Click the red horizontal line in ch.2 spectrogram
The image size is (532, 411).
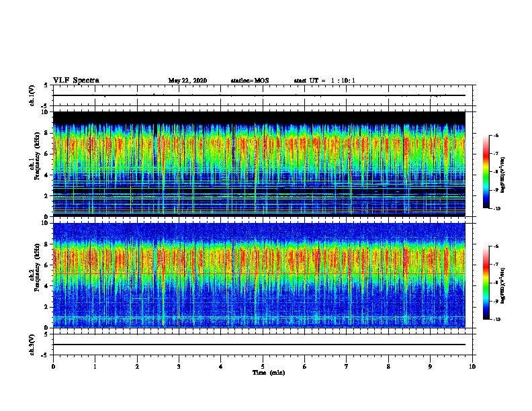coord(259,273)
